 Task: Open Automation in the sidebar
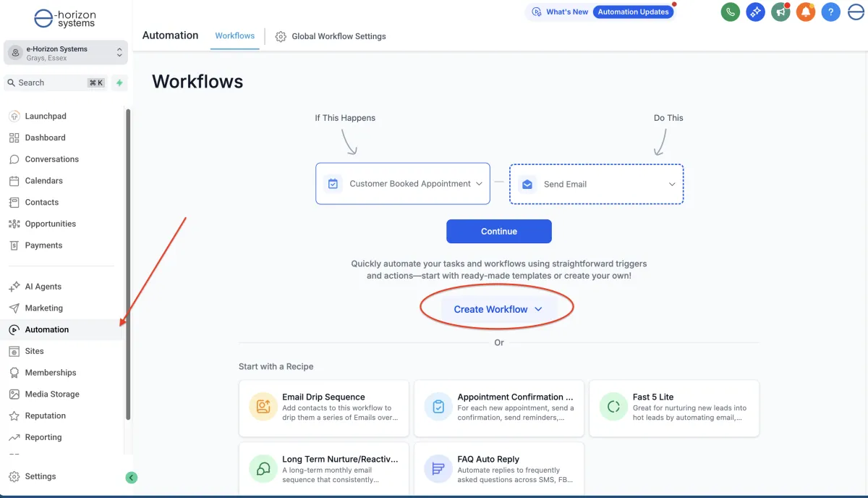(x=62, y=329)
